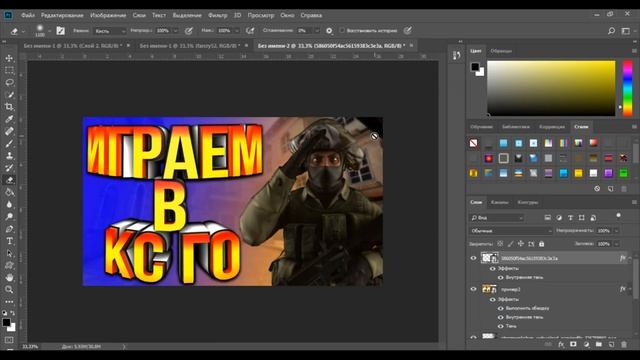Open the brush settings panel toggle
Viewport: 640px width, 360px height.
[x=60, y=31]
